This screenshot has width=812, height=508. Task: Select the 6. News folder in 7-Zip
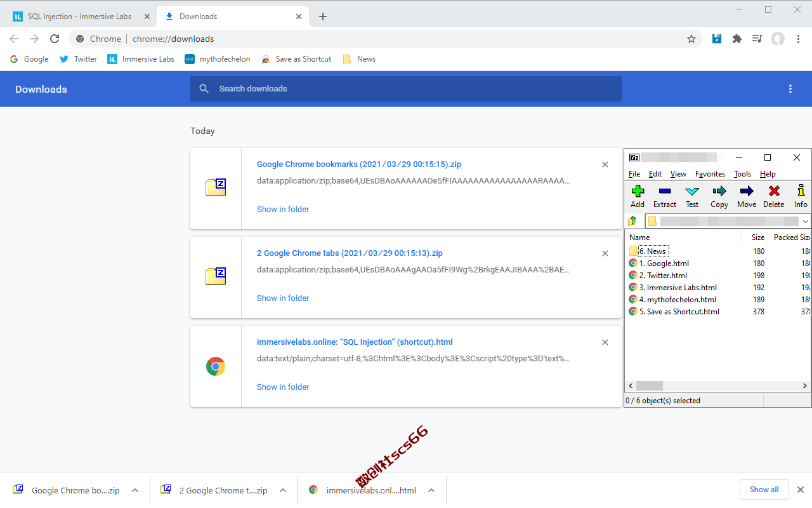pyautogui.click(x=648, y=251)
